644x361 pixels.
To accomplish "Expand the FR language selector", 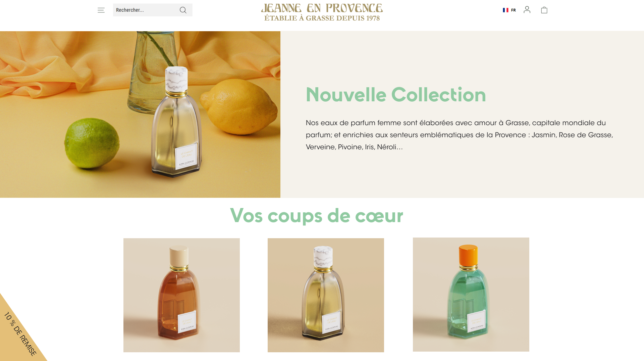I will tap(509, 10).
